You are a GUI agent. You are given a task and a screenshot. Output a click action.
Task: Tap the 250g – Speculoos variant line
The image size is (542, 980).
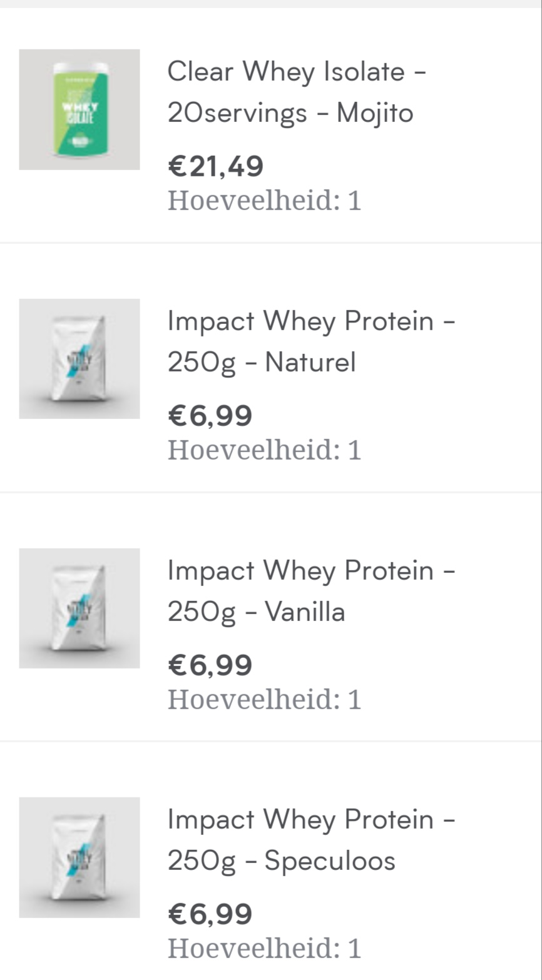282,861
